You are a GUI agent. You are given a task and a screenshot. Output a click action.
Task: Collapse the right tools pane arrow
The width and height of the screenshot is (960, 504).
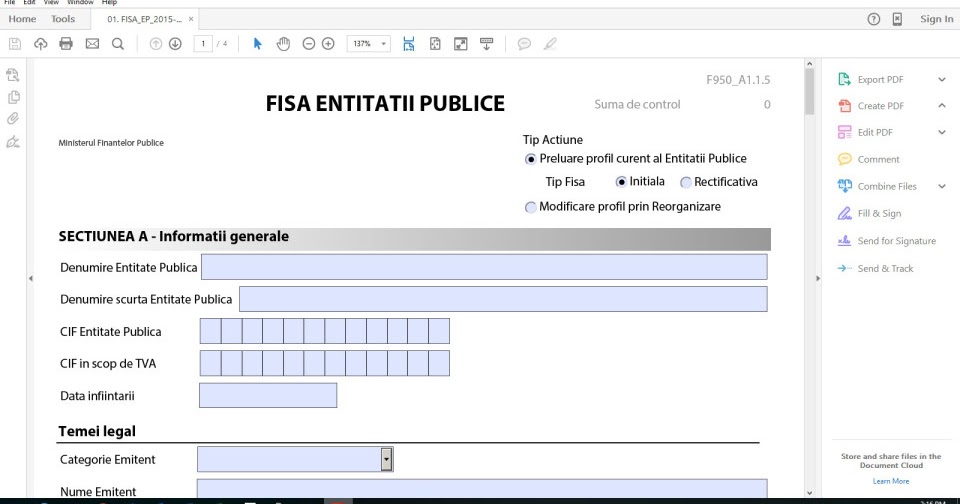click(x=817, y=279)
